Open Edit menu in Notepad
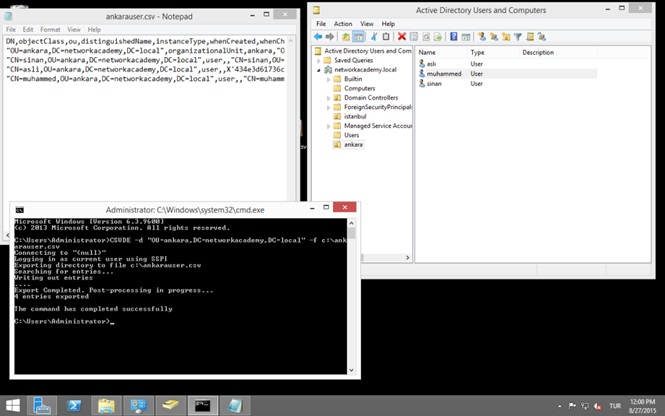The image size is (665, 416). coord(28,30)
